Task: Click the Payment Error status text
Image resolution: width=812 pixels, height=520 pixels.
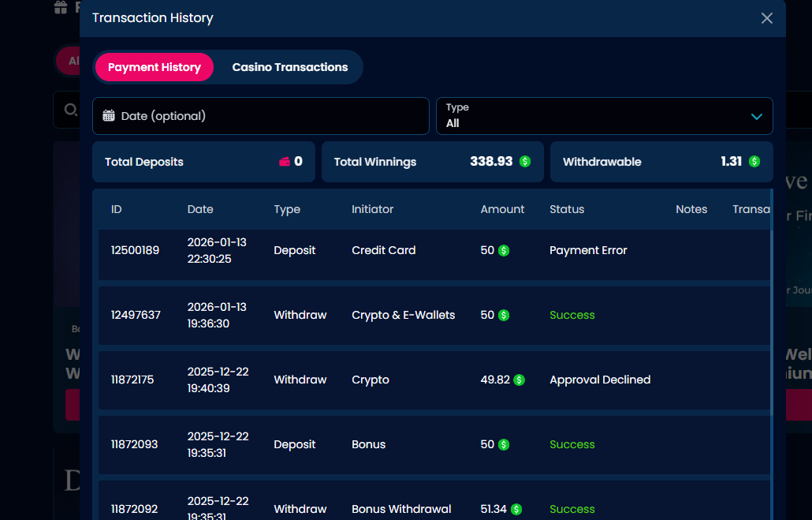Action: (588, 250)
